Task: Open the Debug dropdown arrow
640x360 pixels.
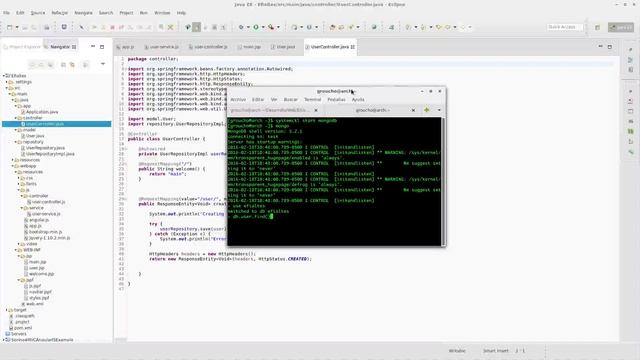Action: click(x=248, y=27)
